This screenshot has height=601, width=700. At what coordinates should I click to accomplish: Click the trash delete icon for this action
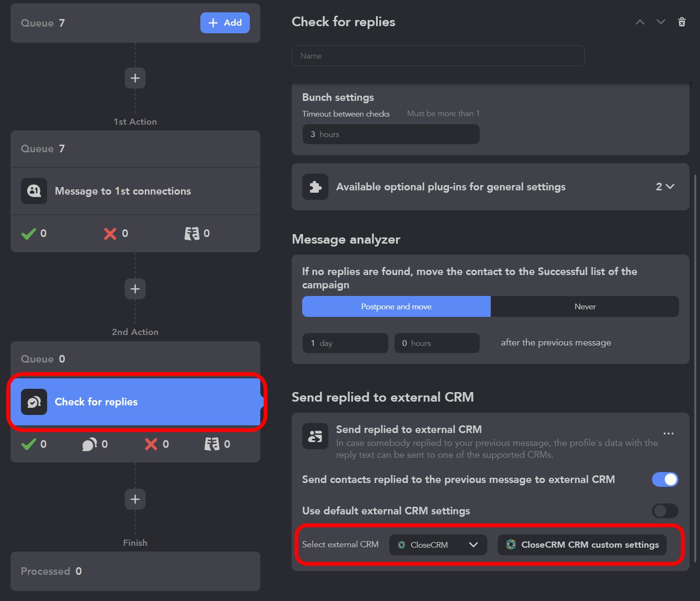[x=681, y=22]
